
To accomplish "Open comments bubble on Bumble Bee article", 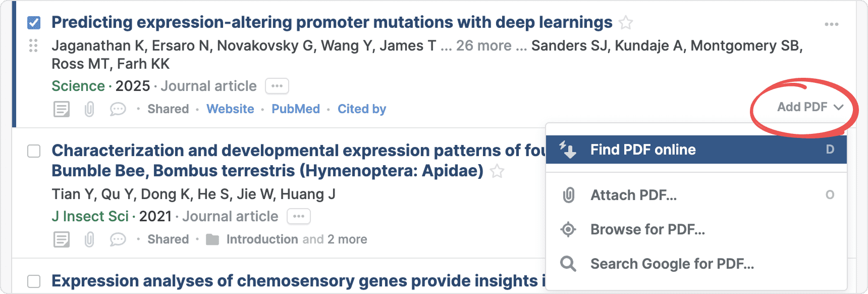I will tap(118, 239).
